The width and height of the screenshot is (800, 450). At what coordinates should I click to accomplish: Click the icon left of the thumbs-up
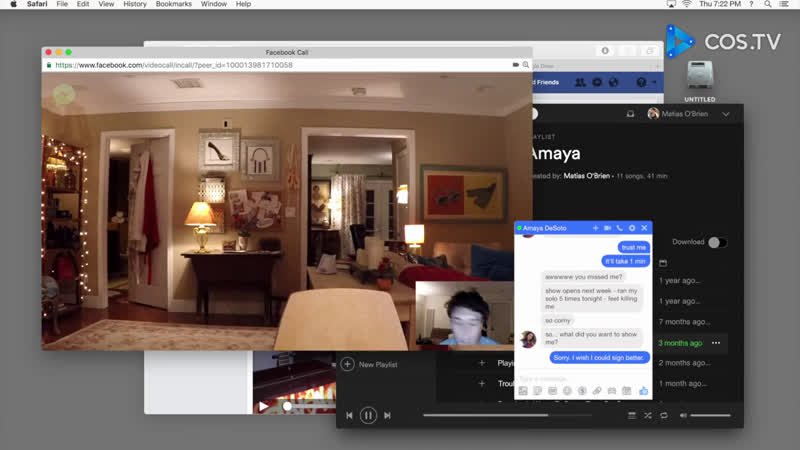coord(627,391)
